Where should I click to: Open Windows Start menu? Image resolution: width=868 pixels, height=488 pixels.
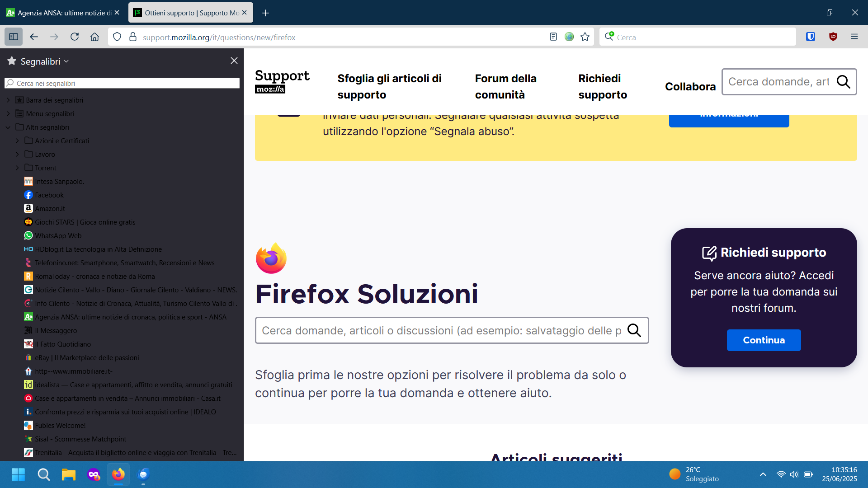pos(18,474)
